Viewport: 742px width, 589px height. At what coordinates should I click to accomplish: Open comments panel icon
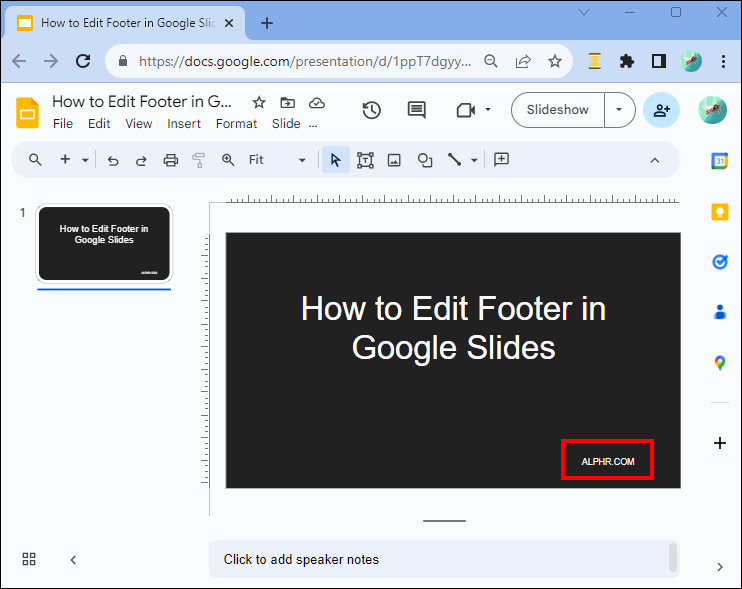pos(417,110)
